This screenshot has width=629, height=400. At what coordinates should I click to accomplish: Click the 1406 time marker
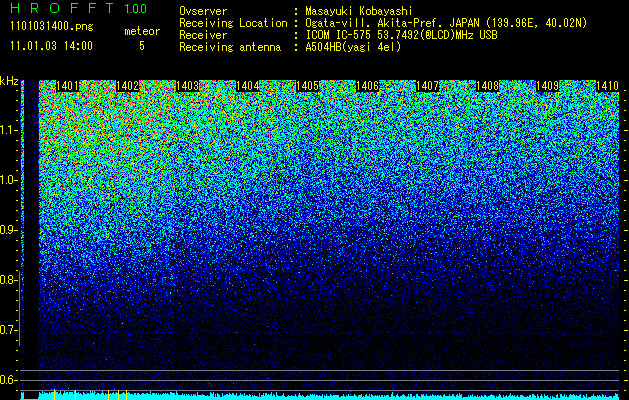pos(368,86)
